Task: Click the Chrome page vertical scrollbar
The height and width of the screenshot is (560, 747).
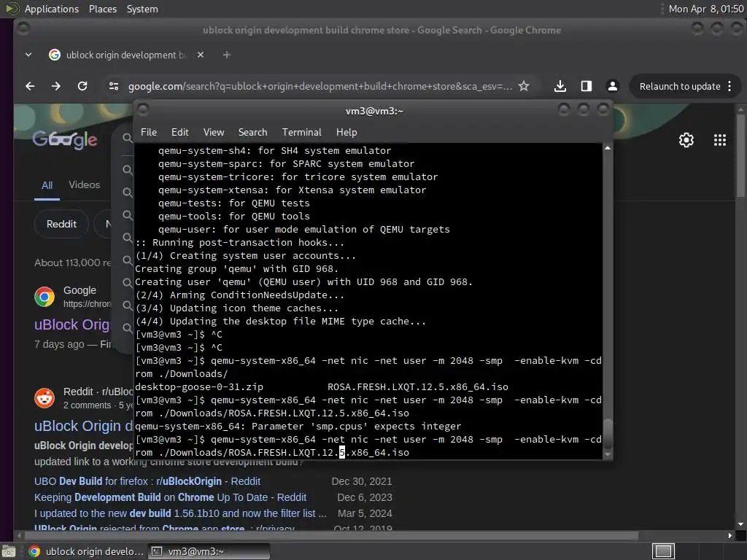Action: pyautogui.click(x=740, y=155)
